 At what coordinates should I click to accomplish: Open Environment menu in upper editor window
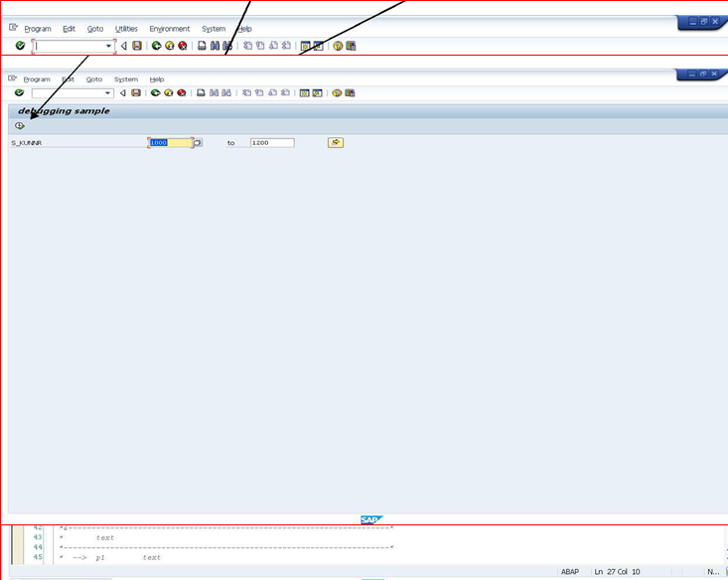tap(170, 29)
